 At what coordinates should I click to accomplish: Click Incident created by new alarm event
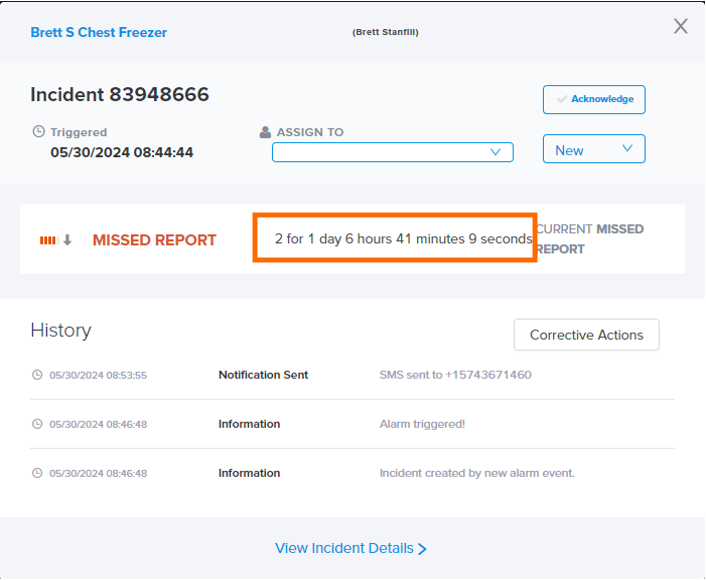tap(477, 473)
